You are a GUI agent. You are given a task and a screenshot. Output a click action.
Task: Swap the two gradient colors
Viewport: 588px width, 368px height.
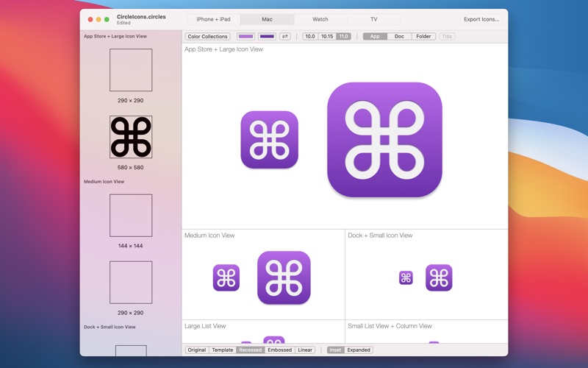pos(285,36)
